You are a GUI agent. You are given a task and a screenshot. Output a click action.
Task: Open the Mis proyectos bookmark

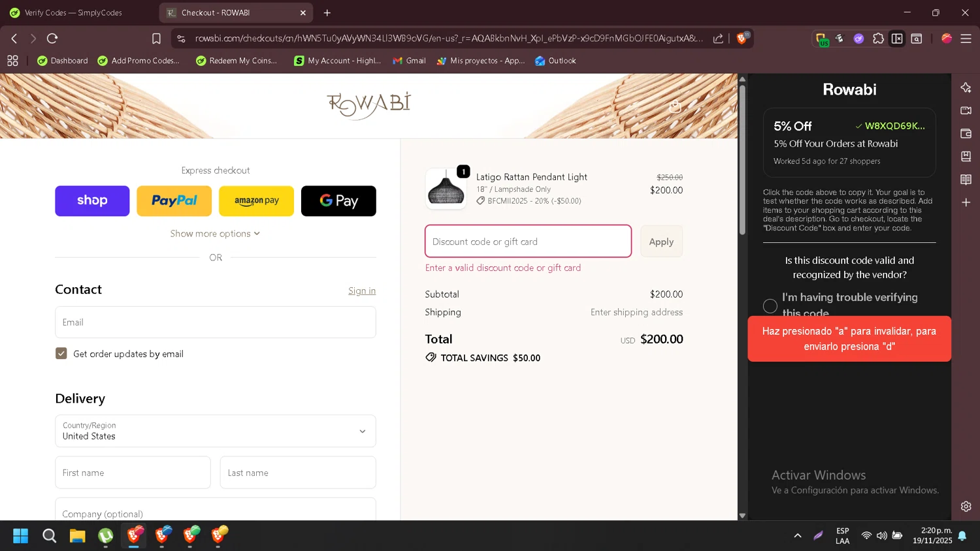click(481, 61)
